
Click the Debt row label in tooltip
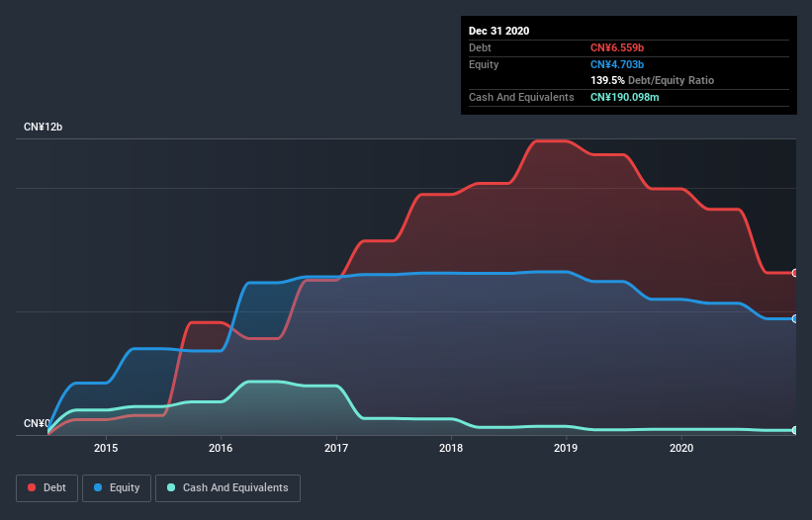click(x=480, y=47)
